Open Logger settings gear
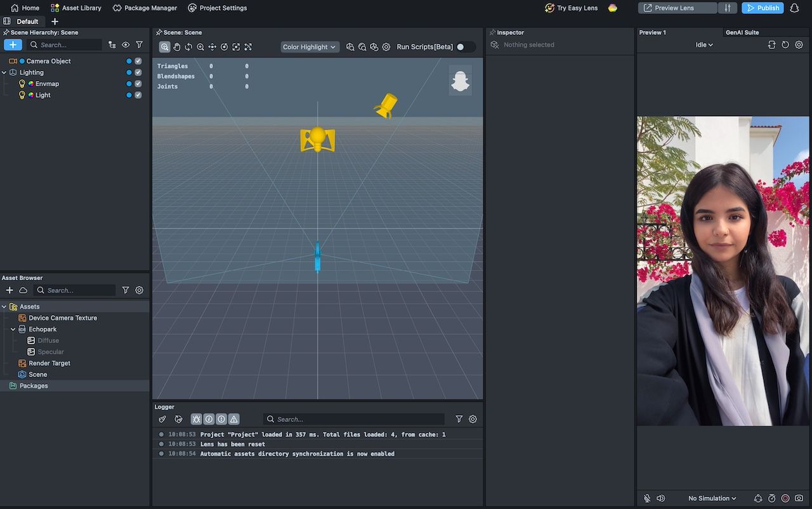 (473, 419)
